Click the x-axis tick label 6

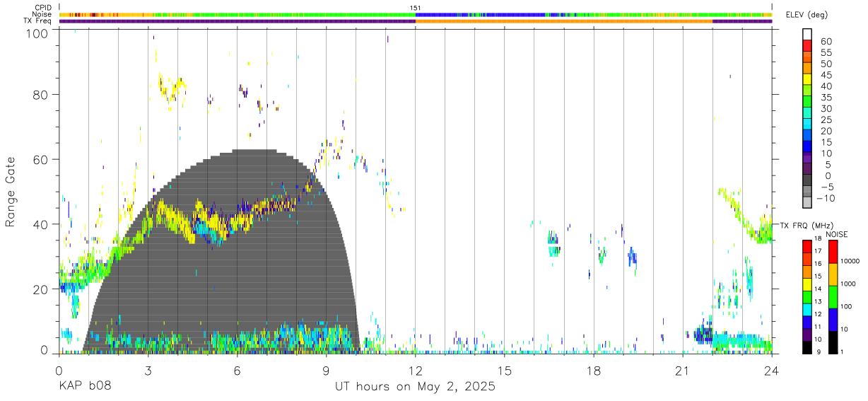pos(237,371)
